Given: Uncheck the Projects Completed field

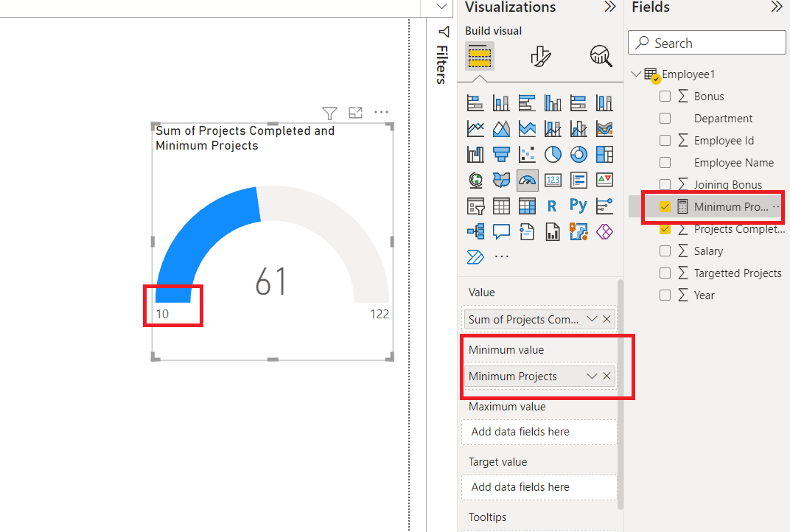Looking at the screenshot, I should pos(665,228).
